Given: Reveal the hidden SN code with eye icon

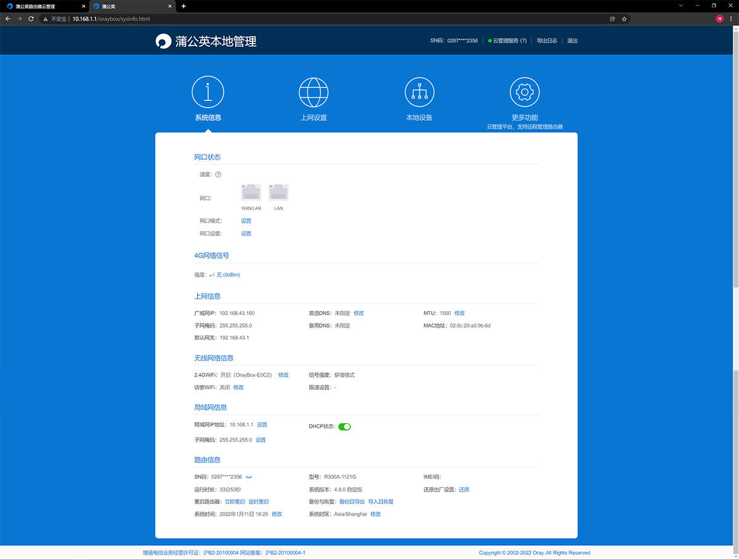Looking at the screenshot, I should point(249,477).
